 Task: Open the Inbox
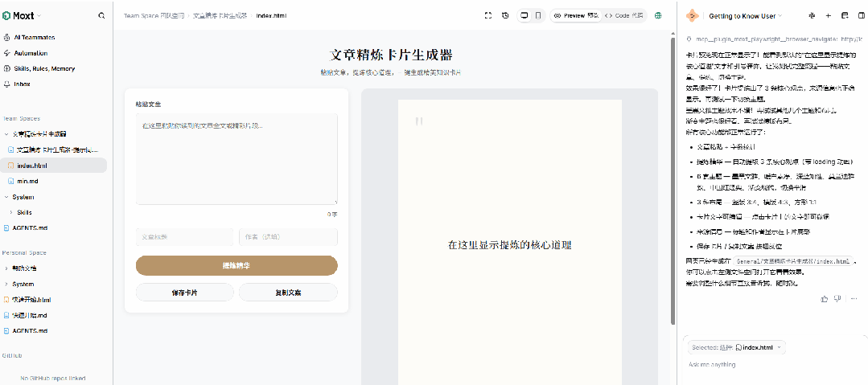(x=22, y=84)
